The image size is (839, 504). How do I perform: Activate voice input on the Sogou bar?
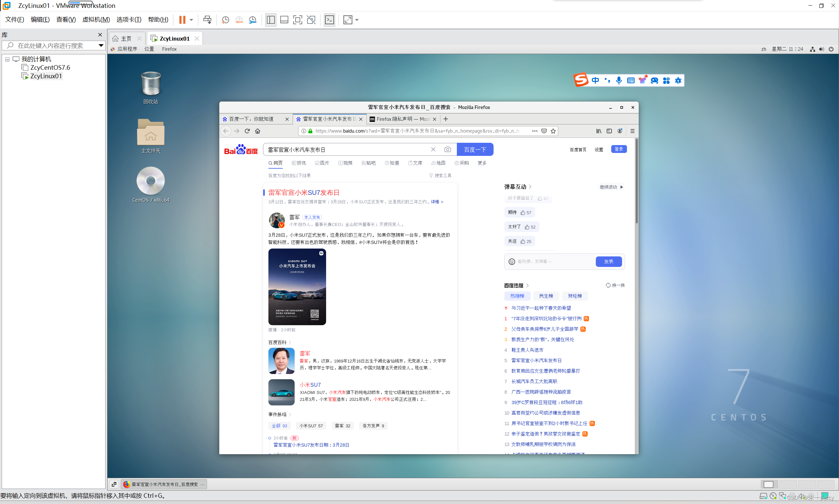pos(619,81)
